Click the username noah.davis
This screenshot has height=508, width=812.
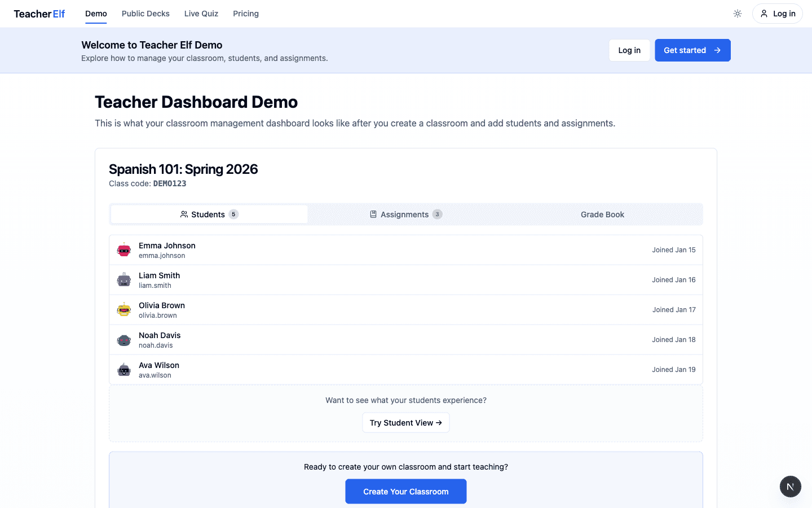click(156, 345)
